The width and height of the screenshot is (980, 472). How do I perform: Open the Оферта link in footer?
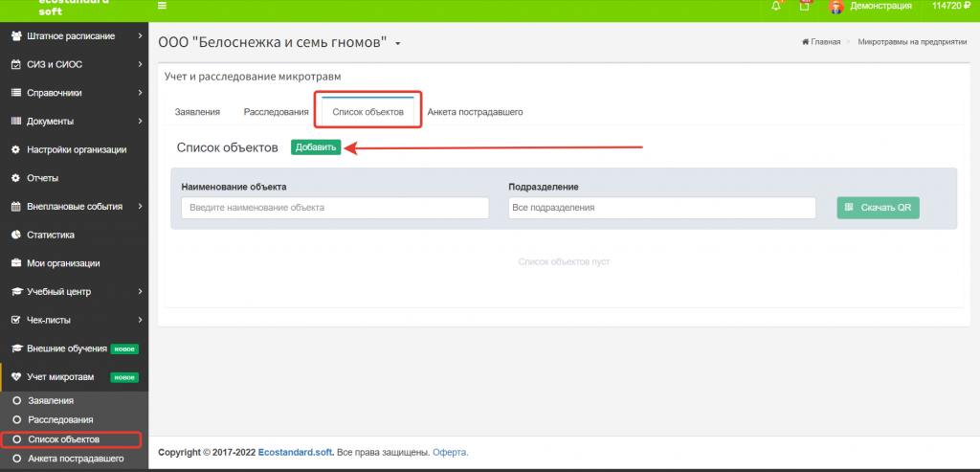tap(450, 452)
